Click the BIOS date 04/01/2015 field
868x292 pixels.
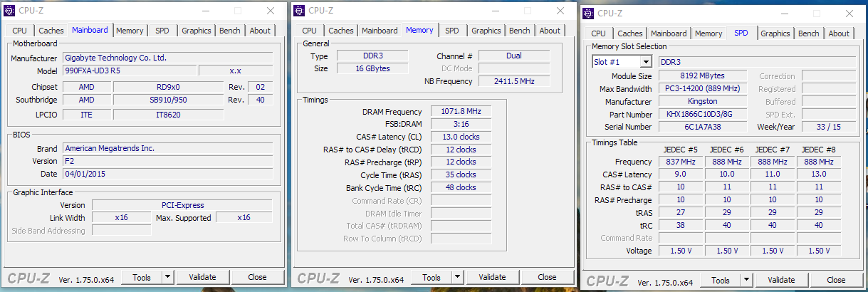click(x=167, y=174)
